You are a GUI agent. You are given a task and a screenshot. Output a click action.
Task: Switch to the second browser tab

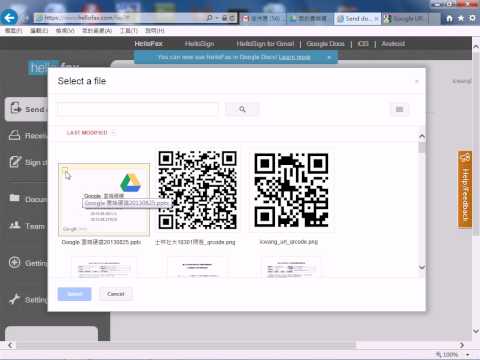pyautogui.click(x=310, y=19)
